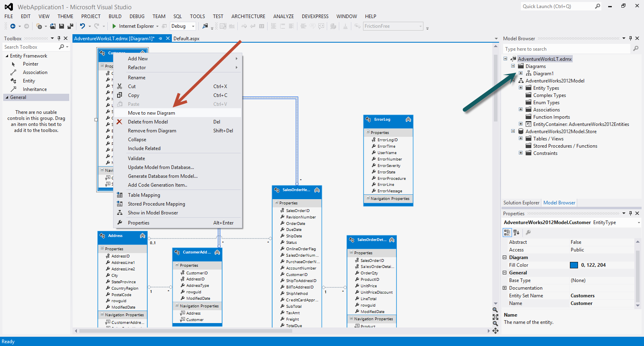This screenshot has width=644, height=346.
Task: Click the Quick Launch input box
Action: pos(557,6)
